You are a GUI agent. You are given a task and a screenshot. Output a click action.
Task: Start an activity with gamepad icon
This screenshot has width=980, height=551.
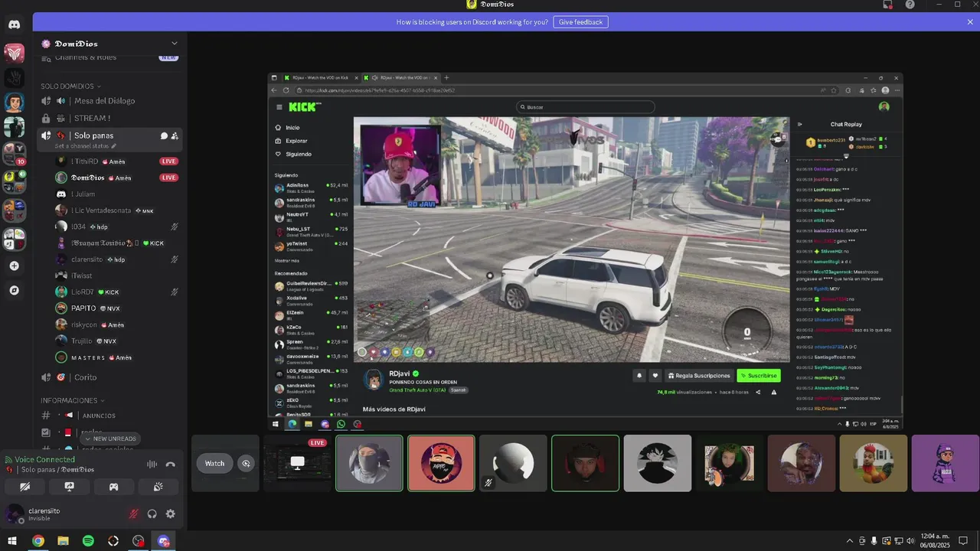pyautogui.click(x=113, y=486)
